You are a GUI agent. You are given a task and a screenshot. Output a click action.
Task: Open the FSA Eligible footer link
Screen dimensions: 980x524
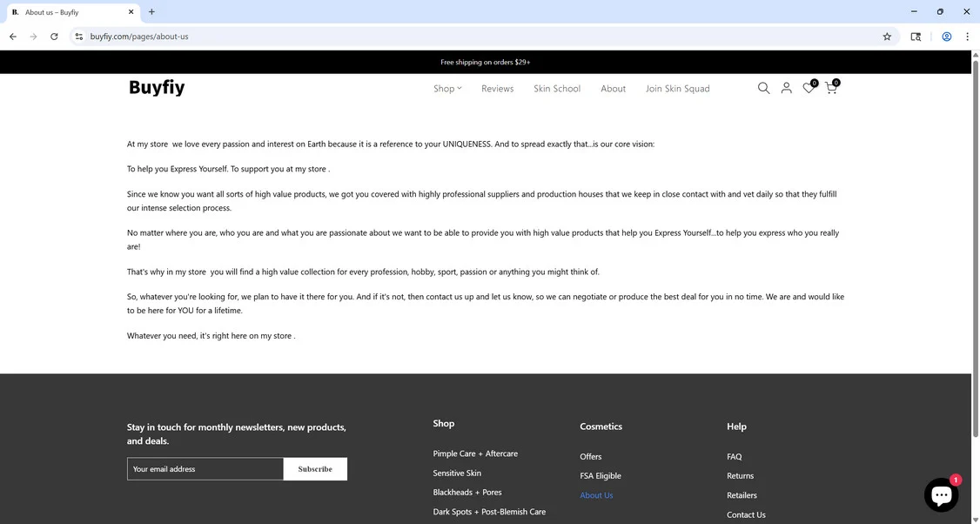pyautogui.click(x=600, y=476)
